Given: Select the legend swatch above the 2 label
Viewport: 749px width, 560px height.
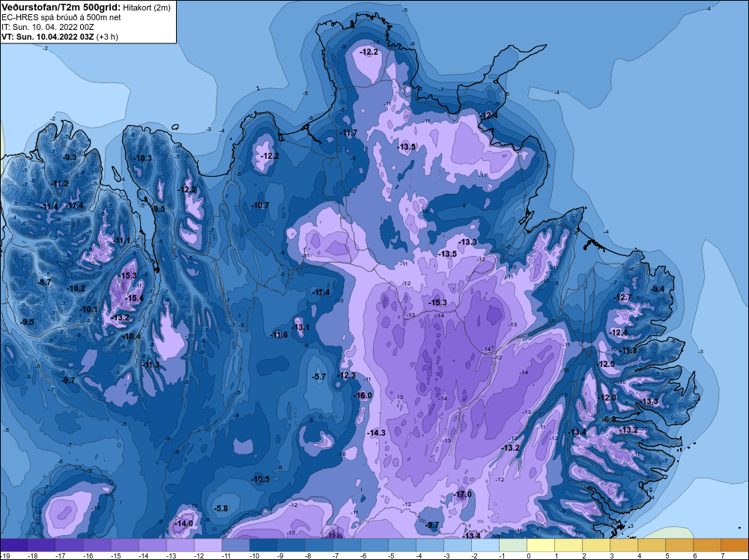Looking at the screenshot, I should pos(596,545).
